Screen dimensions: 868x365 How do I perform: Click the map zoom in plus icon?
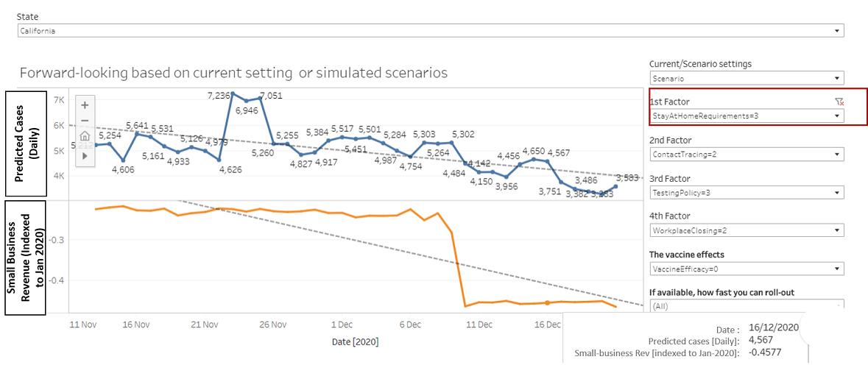[85, 105]
